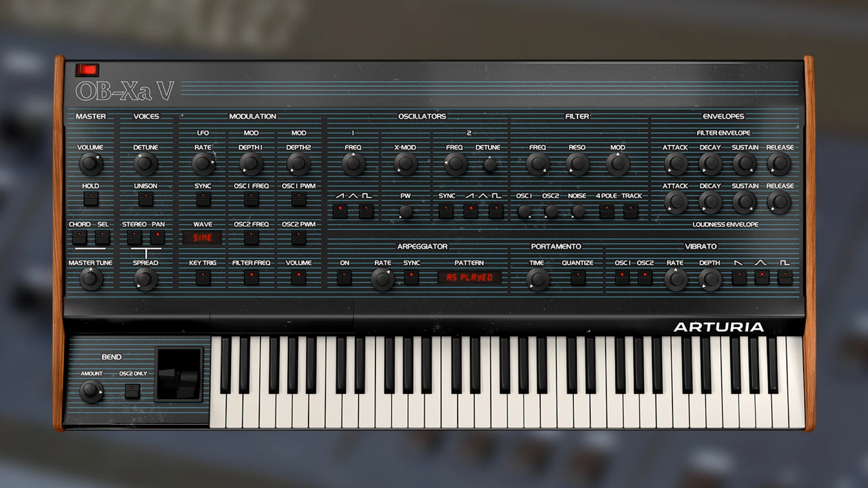Click the filter Reso knob
868x488 pixels.
click(x=577, y=164)
